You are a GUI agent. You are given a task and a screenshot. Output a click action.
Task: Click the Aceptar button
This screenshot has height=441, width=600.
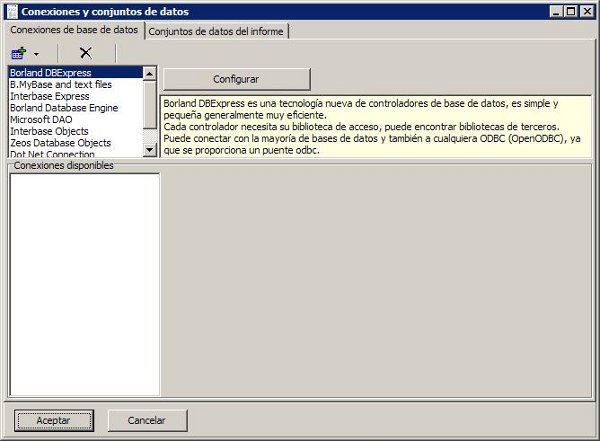tap(54, 420)
